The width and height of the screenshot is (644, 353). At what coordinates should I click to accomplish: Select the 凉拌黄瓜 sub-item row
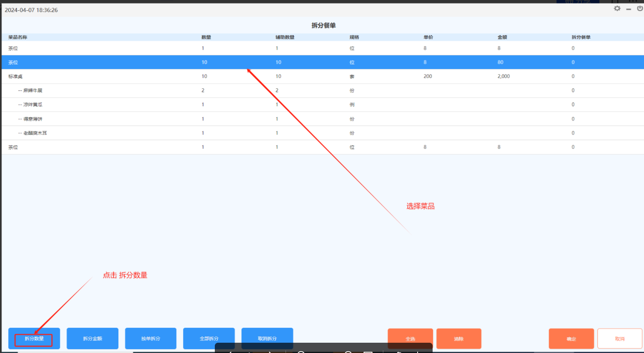point(129,105)
